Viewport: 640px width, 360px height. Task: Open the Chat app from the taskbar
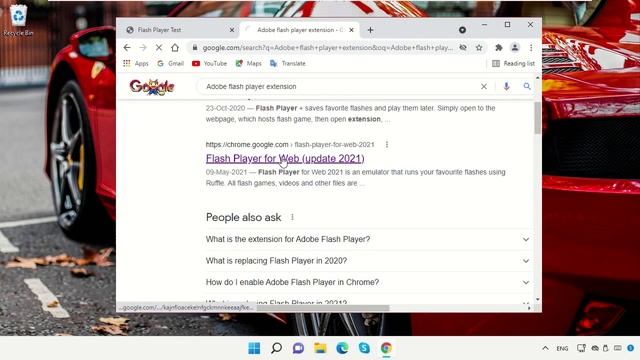click(x=298, y=348)
